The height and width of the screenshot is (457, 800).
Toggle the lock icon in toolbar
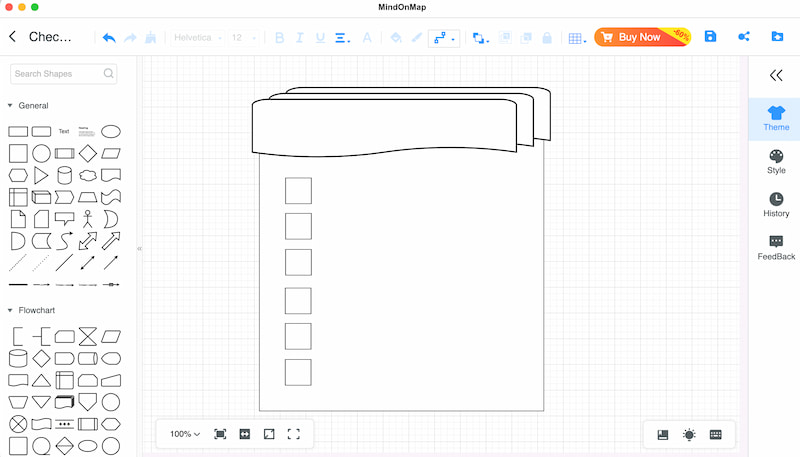click(546, 38)
